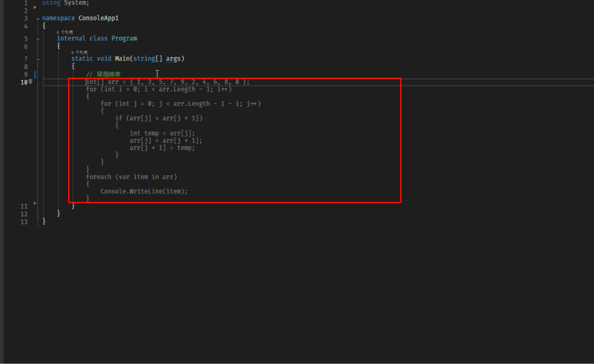The height and width of the screenshot is (364, 594).
Task: Click the arrow marker beside line 11
Action: 35,203
